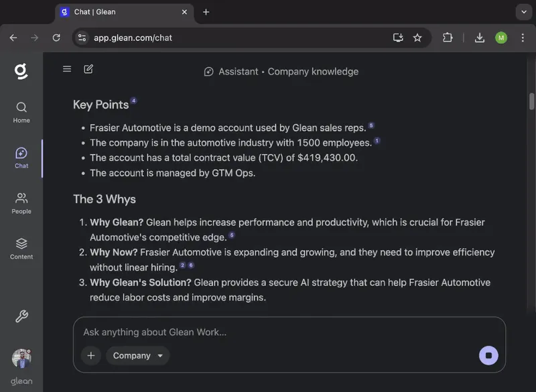Open the Home search page
The image size is (536, 392).
pos(21,113)
